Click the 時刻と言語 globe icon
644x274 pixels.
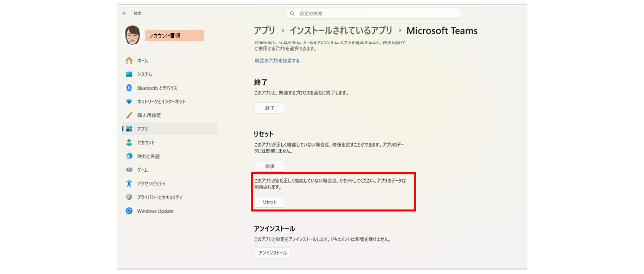pyautogui.click(x=129, y=156)
